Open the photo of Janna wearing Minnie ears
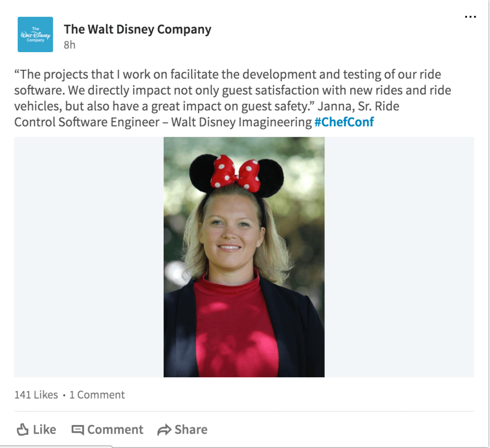Image resolution: width=490 pixels, height=448 pixels. [244, 257]
